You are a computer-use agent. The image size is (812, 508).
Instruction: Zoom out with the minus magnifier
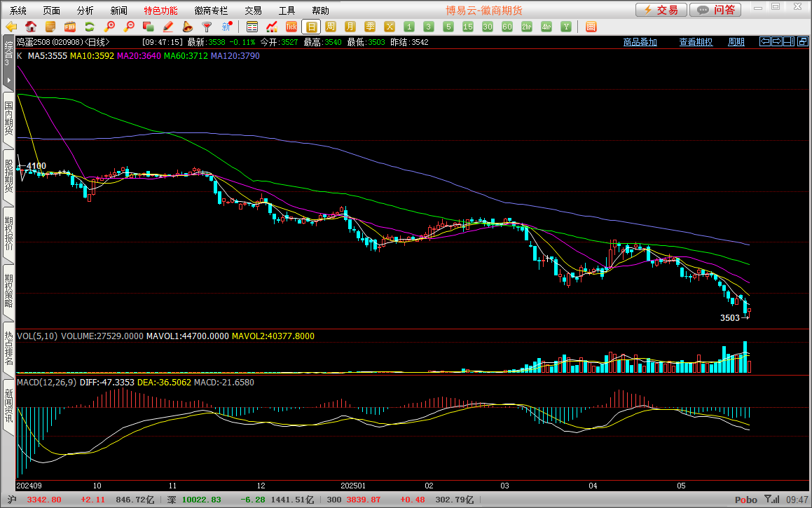129,27
